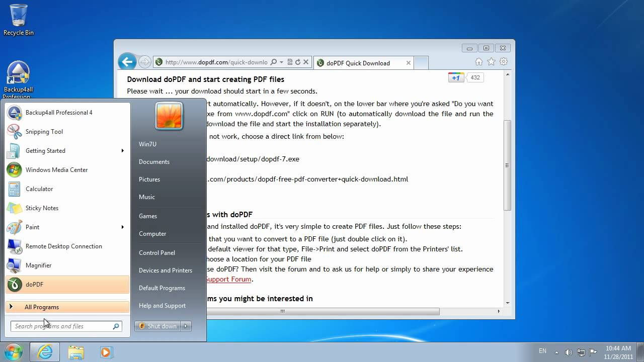Open a new browser tab
The width and height of the screenshot is (644, 362).
coord(421,63)
